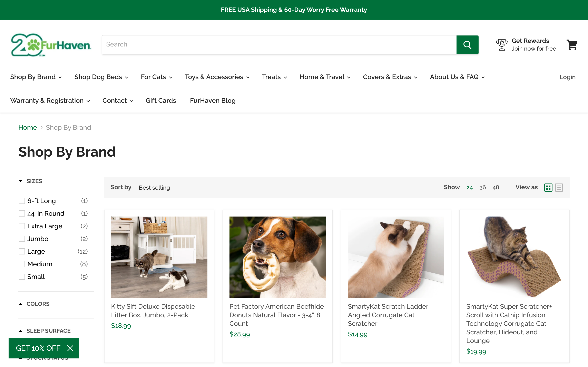Viewport: 588px width, 367px height.
Task: Enable the Medium size filter checkbox
Action: [22, 264]
